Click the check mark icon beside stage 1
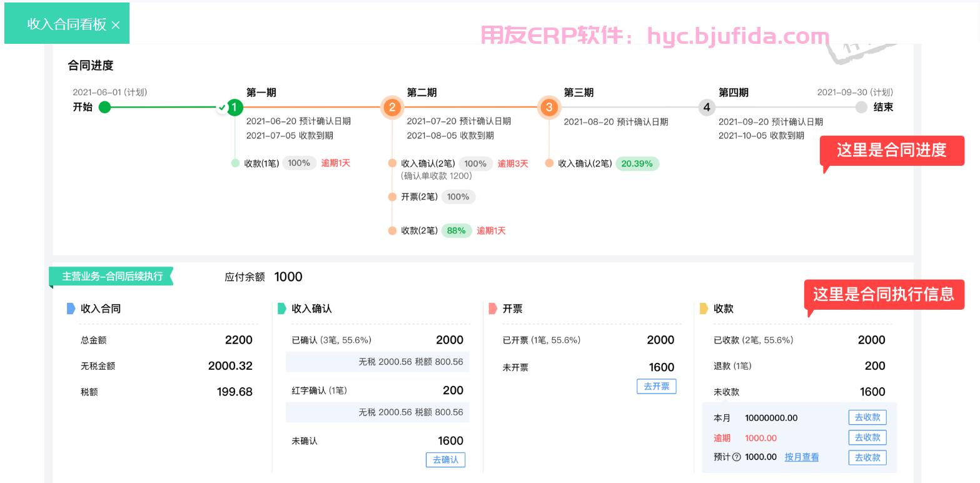 pos(221,108)
